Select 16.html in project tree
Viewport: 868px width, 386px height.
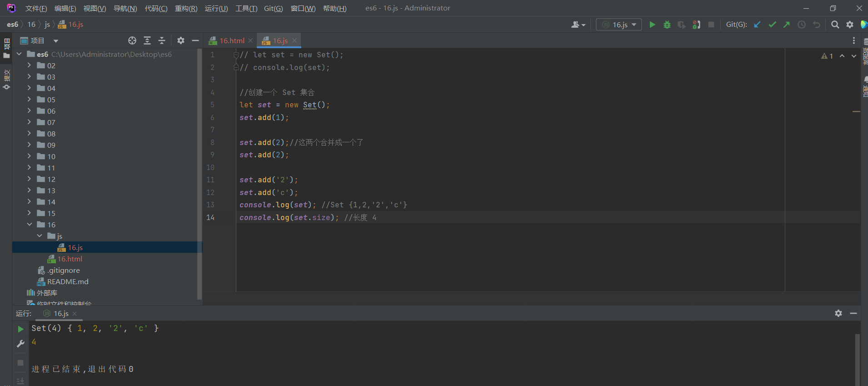tap(70, 259)
